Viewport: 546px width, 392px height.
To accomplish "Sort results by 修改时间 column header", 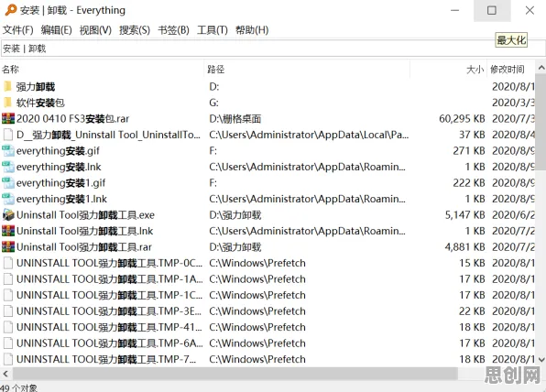I will (x=510, y=70).
